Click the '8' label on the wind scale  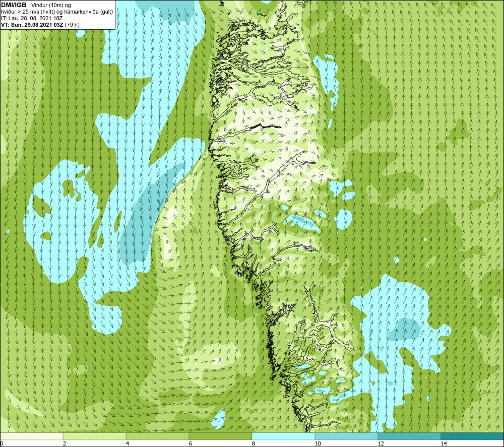tap(254, 444)
